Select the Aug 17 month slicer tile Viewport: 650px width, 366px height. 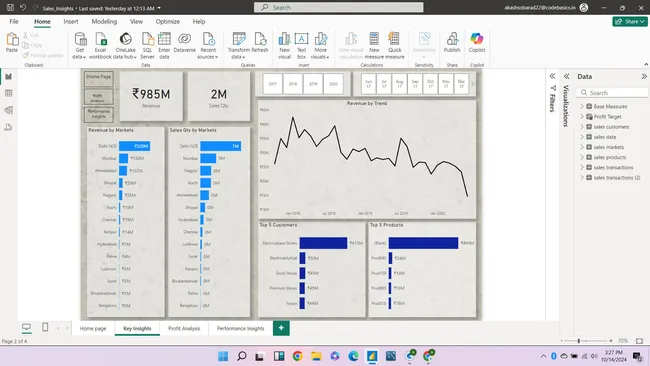pos(399,84)
